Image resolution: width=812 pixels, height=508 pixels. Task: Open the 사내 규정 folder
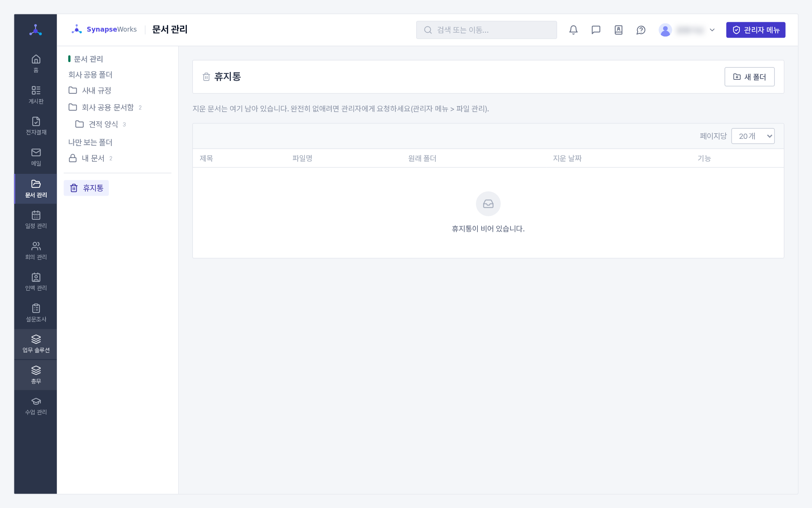point(90,90)
